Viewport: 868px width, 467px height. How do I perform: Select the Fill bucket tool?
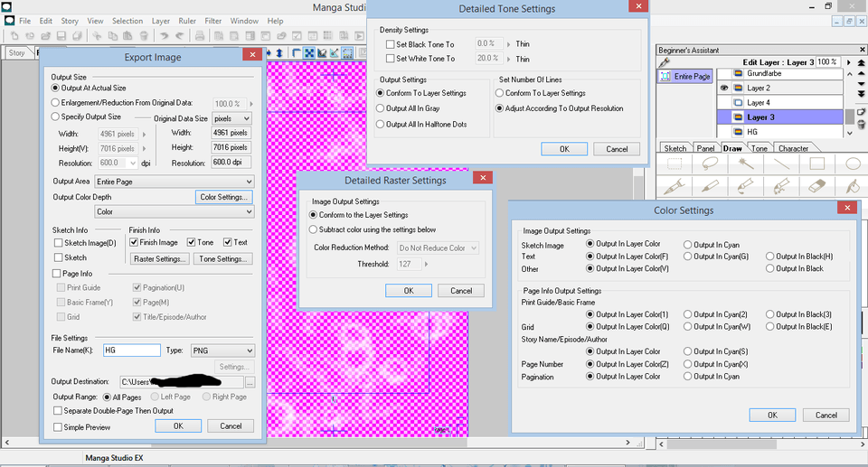pyautogui.click(x=853, y=186)
